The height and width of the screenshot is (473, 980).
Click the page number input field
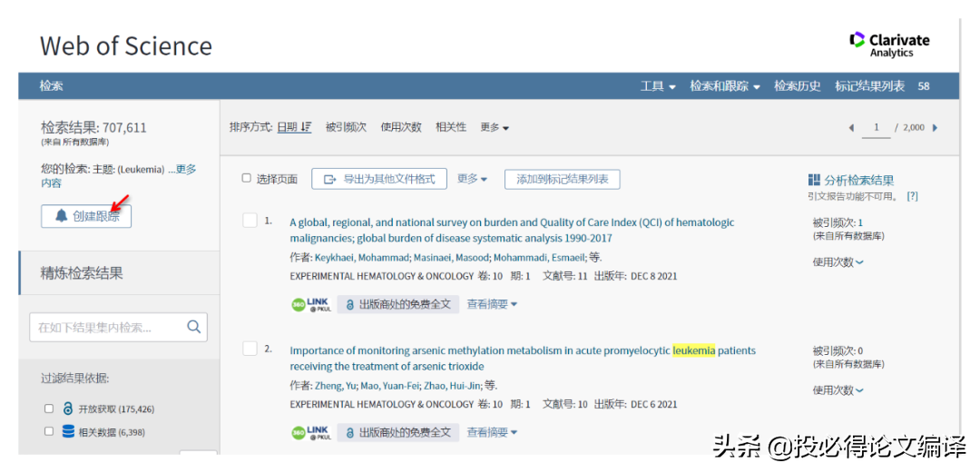click(x=877, y=128)
